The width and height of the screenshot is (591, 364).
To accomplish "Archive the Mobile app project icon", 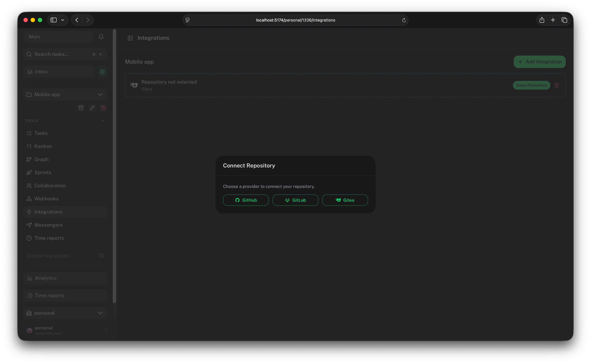I will click(81, 108).
